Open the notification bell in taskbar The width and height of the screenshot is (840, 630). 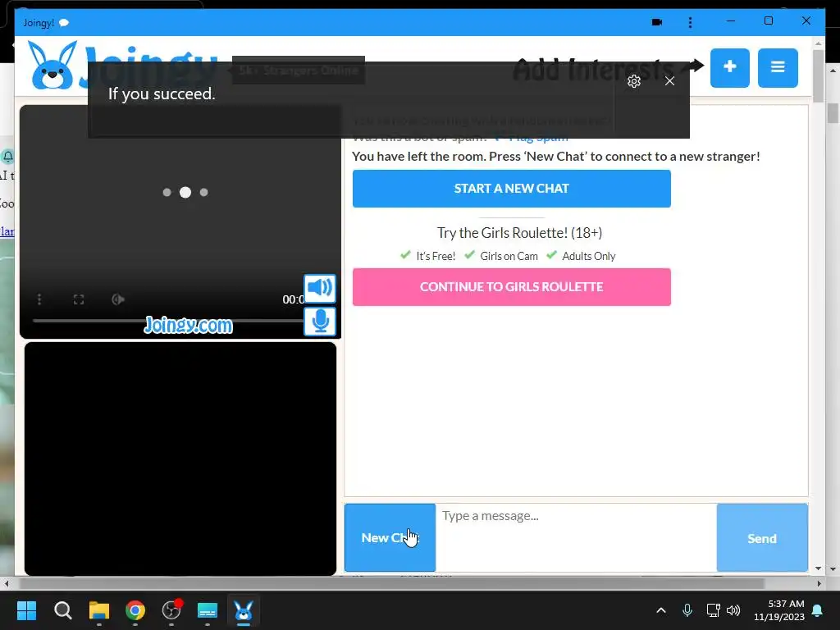[818, 610]
